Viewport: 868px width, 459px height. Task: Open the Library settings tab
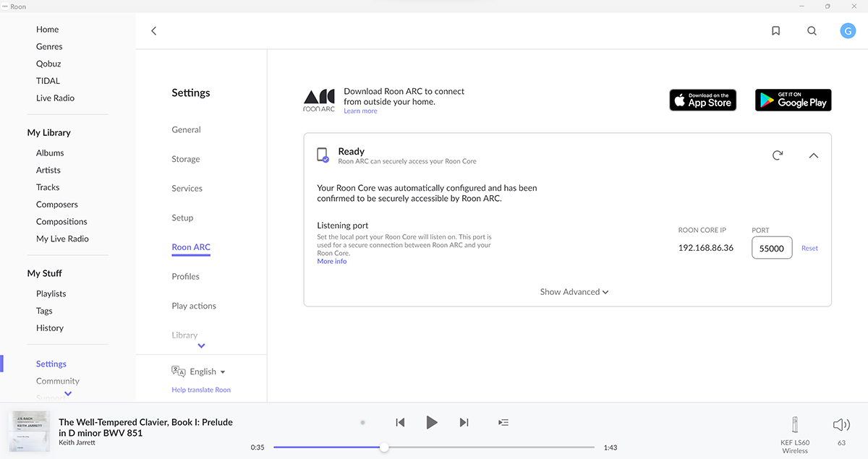[x=184, y=335]
